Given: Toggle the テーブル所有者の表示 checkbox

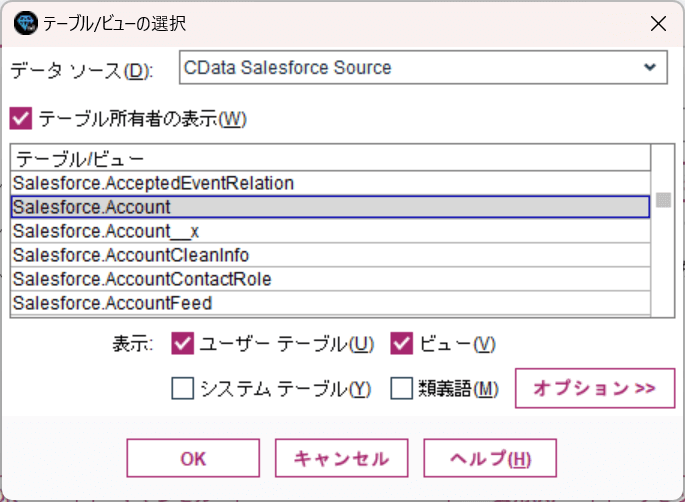Looking at the screenshot, I should click(20, 119).
